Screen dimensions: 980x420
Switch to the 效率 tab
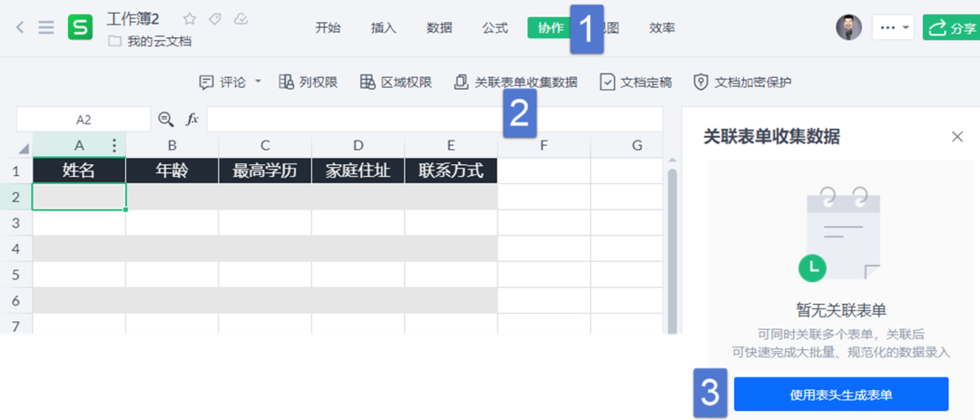[661, 27]
